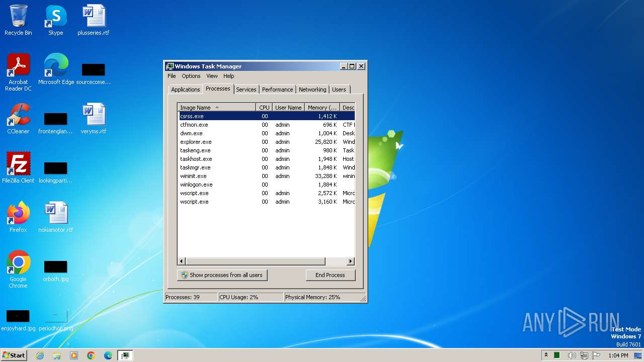Open the media player taskbar icon
This screenshot has height=362, width=644.
(x=74, y=355)
